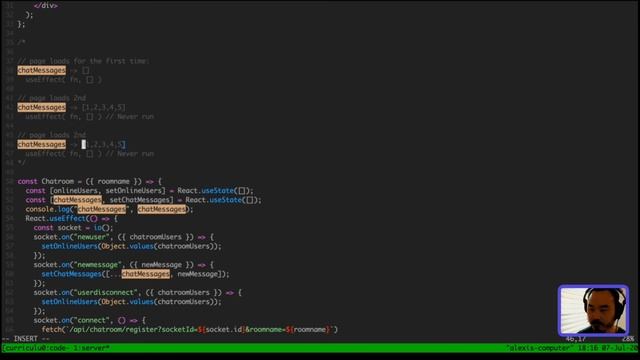Screen dimensions: 640x360
Task: Click 'roomname' in the Chatroom parameters
Action: coord(113,181)
